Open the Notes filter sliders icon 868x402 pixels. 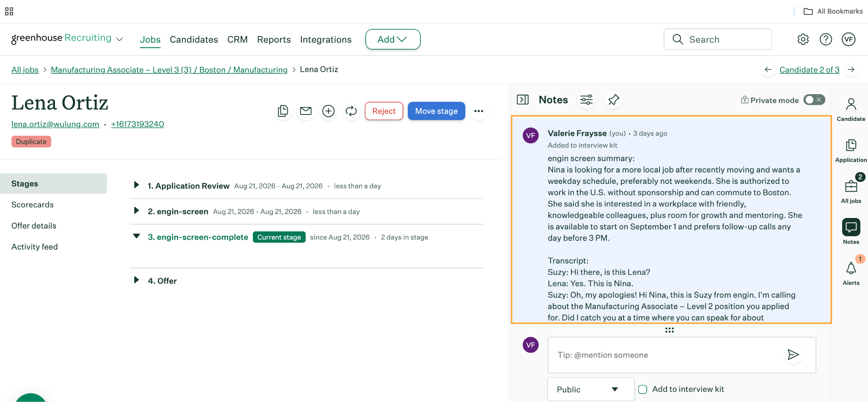click(x=587, y=100)
